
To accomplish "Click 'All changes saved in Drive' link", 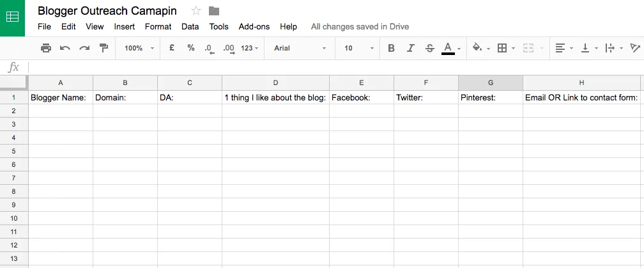I will pyautogui.click(x=360, y=27).
